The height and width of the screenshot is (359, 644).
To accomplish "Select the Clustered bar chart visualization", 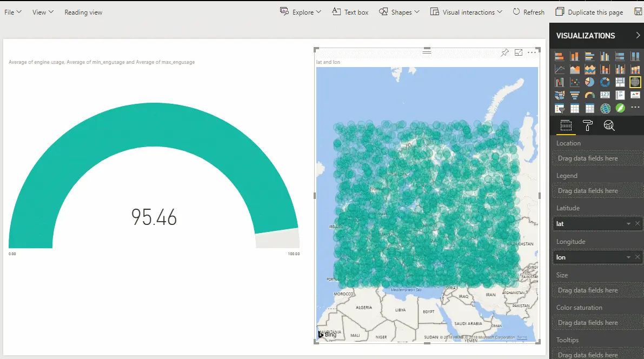I will tap(590, 56).
